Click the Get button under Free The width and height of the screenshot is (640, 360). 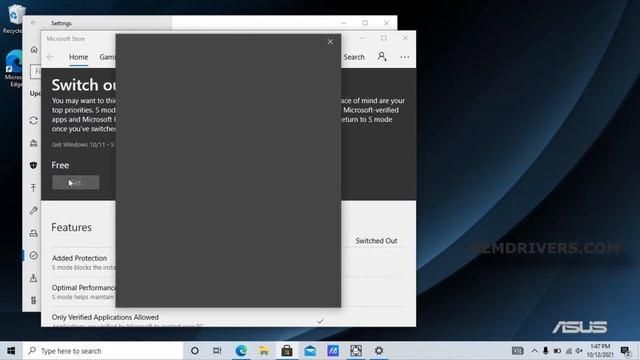pyautogui.click(x=76, y=182)
